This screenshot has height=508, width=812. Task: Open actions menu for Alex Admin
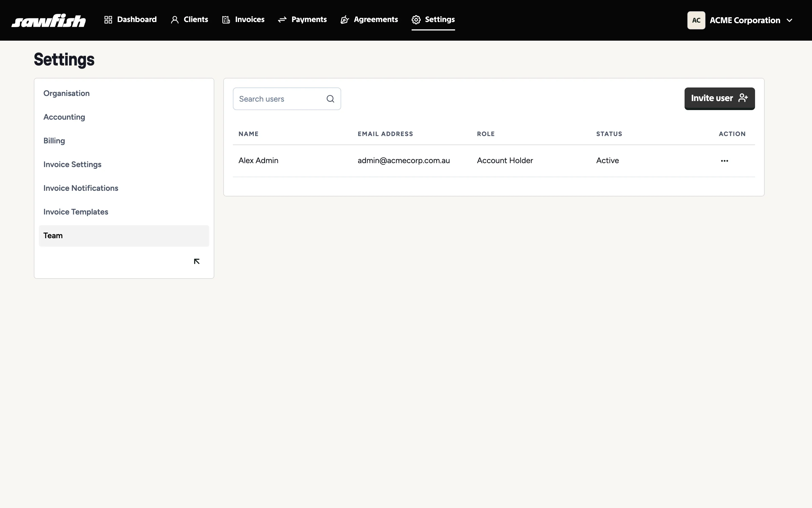coord(724,161)
